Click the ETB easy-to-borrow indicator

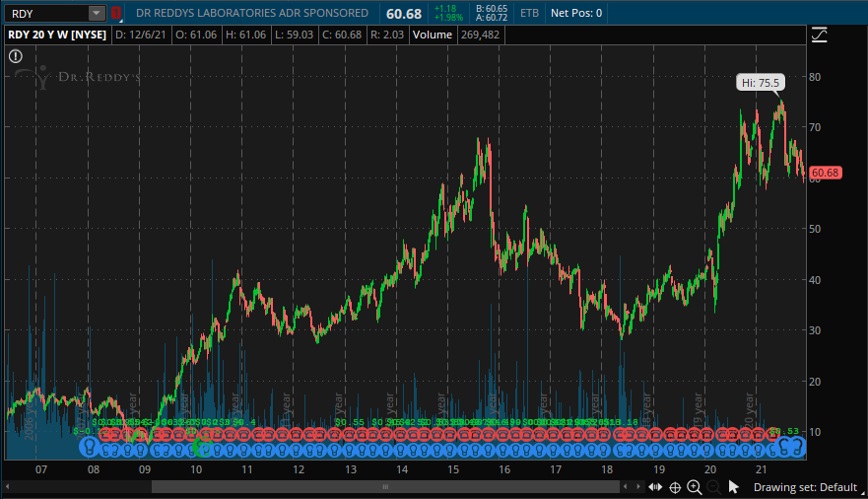(529, 13)
